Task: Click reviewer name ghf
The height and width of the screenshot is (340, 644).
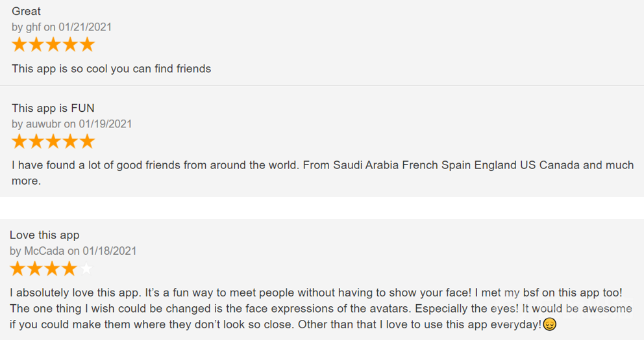Action: [33, 27]
